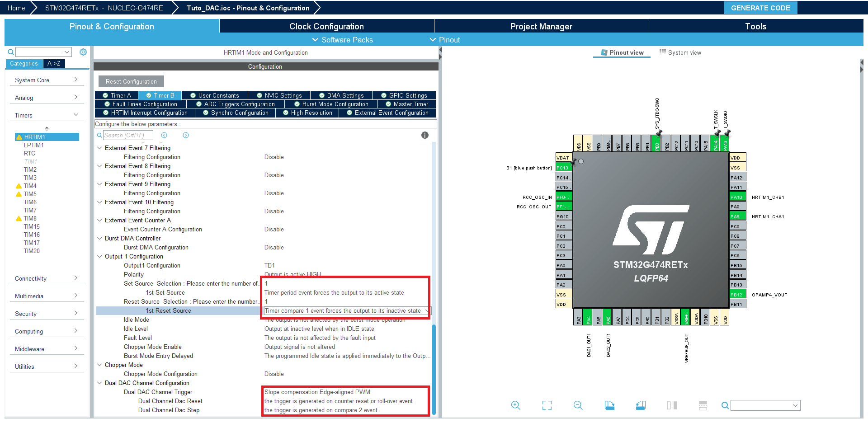Screen dimensions: 868x423
Task: Zoom out of the chip pinout
Action: [578, 405]
